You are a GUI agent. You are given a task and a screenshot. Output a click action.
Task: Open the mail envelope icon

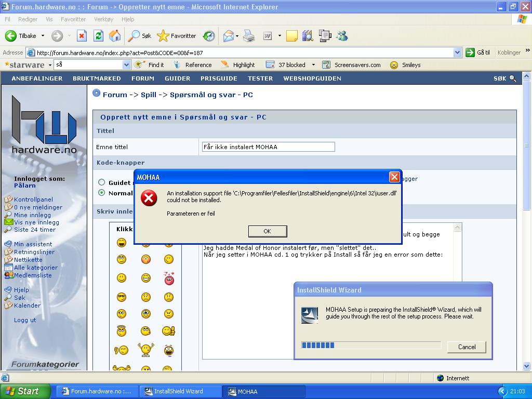click(x=229, y=36)
